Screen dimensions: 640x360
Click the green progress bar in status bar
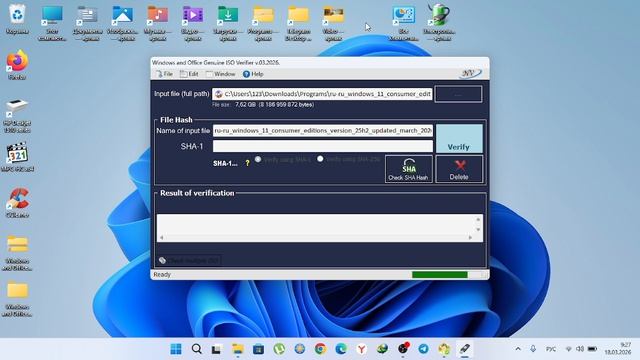(440, 275)
